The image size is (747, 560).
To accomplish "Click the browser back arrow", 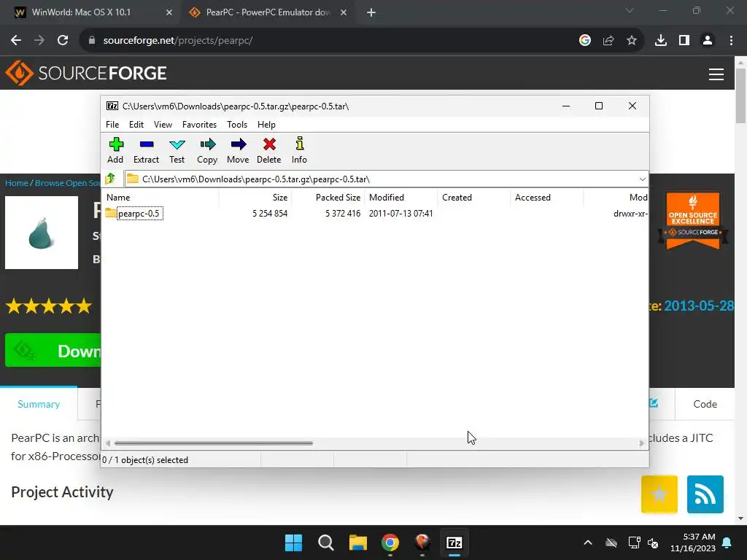I will [16, 41].
